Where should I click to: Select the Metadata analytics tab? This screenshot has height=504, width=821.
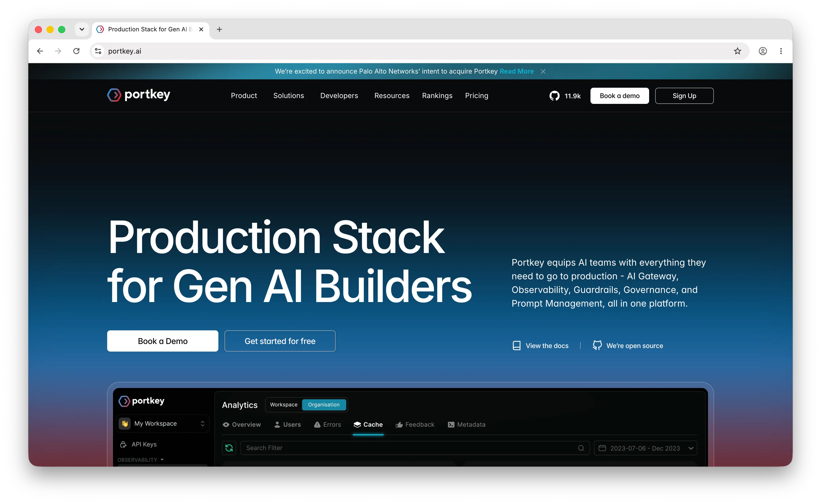click(466, 425)
